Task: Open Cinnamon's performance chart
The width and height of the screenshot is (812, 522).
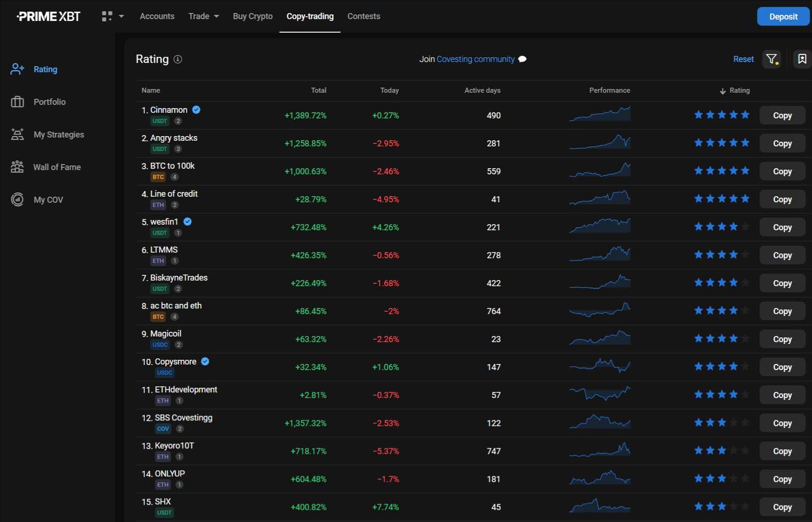Action: tap(600, 114)
